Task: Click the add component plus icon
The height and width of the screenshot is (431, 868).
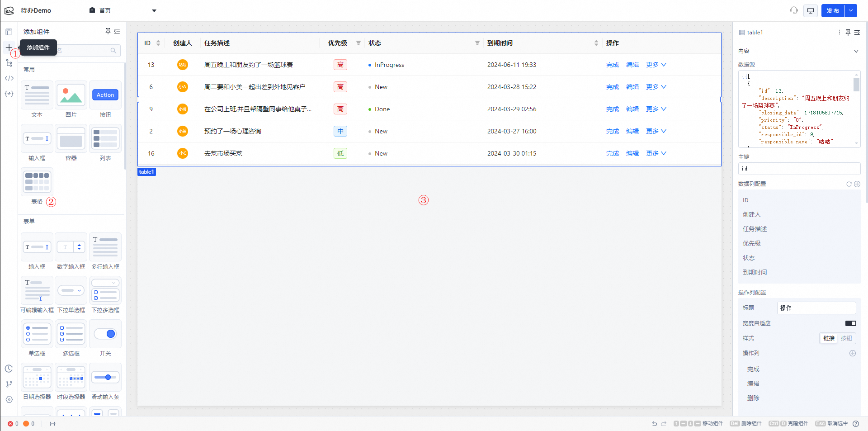Action: coord(9,47)
